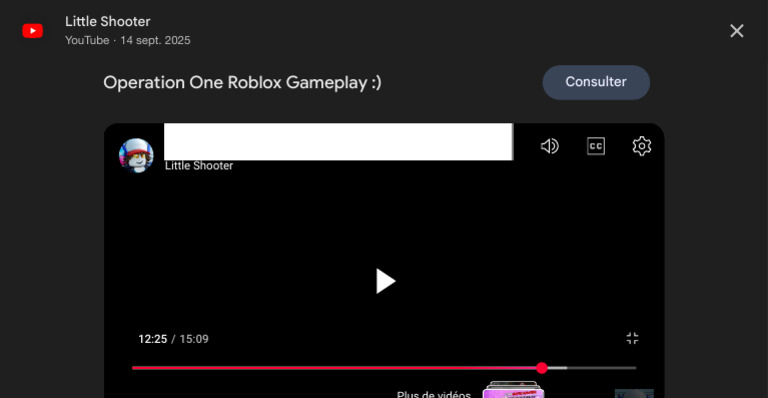Mute the video with the speaker icon
This screenshot has height=398, width=768.
[x=550, y=146]
